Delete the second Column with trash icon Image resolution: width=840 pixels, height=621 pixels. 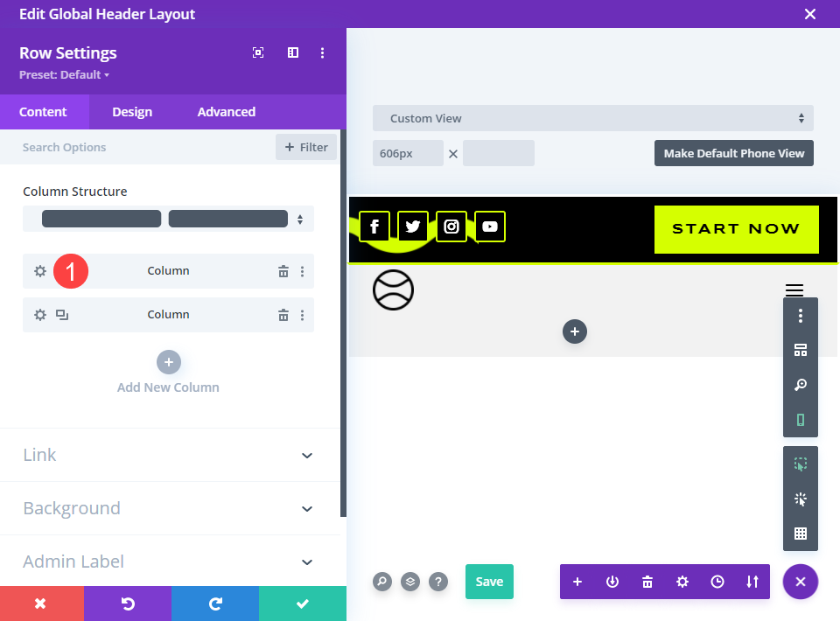[x=283, y=316]
